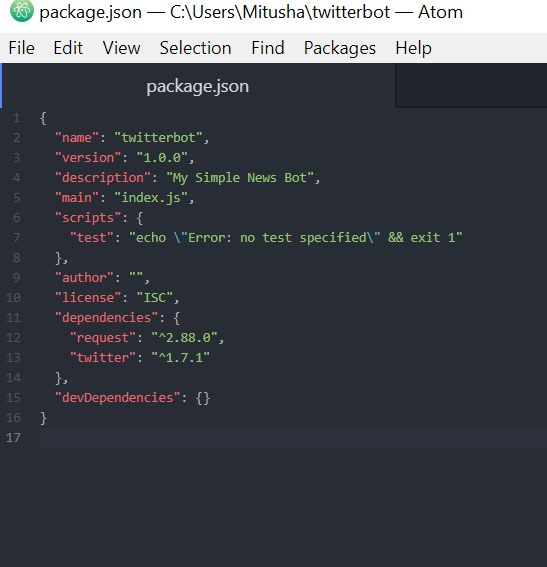This screenshot has width=547, height=567.
Task: Click line number 11 in gutter
Action: click(13, 318)
